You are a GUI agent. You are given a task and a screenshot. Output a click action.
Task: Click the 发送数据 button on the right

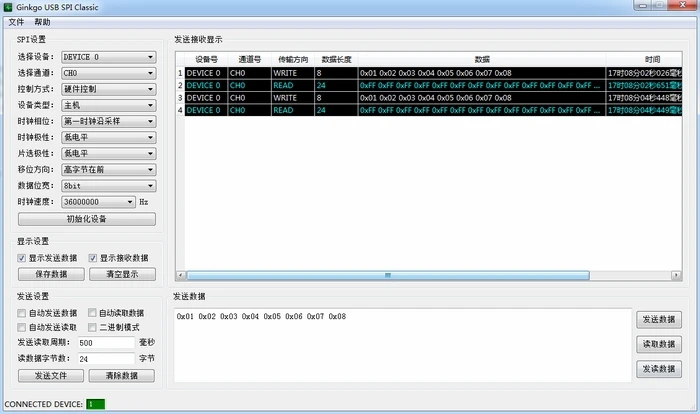point(659,320)
